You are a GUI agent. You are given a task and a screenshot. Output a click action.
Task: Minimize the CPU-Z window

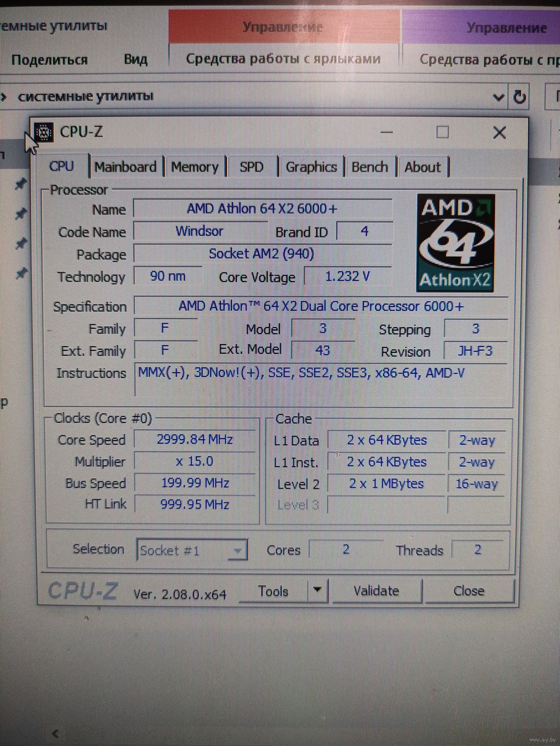pyautogui.click(x=387, y=132)
